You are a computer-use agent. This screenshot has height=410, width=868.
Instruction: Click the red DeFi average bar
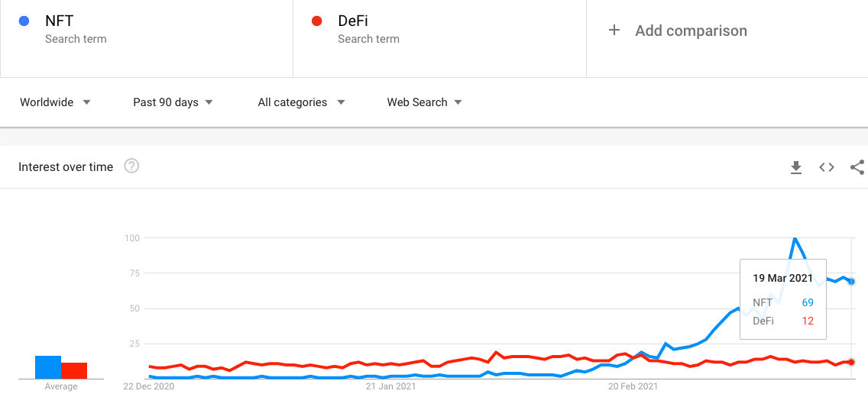click(x=74, y=371)
